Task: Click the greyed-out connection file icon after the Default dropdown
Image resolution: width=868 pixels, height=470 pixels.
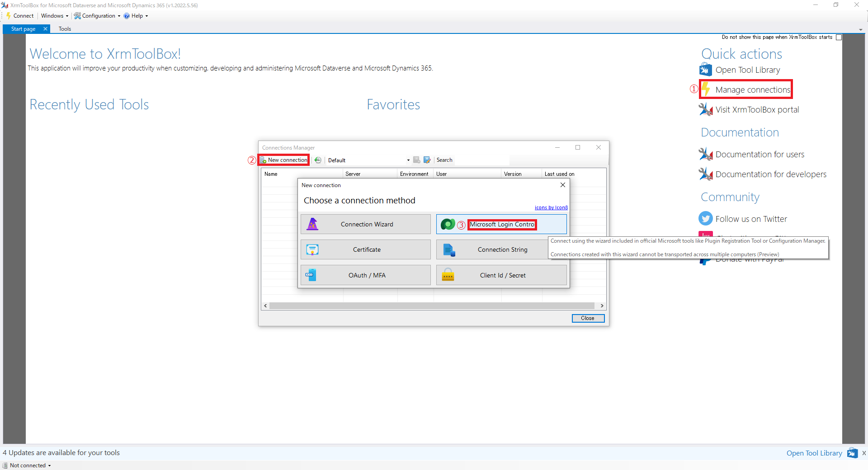Action: point(417,160)
